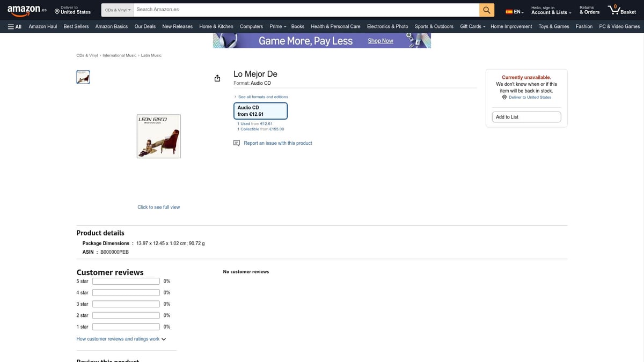The width and height of the screenshot is (644, 362).
Task: Open the All hamburger menu
Action: coord(14,26)
